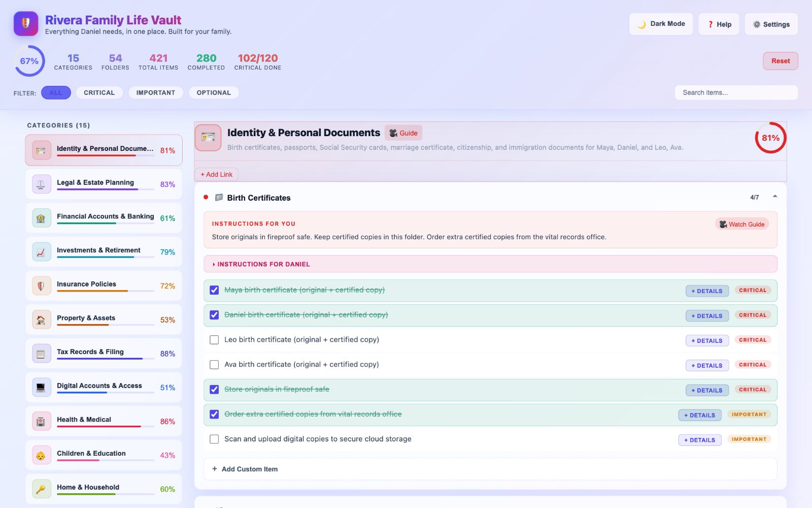
Task: Expand details for Leo birth certificate
Action: pos(707,340)
